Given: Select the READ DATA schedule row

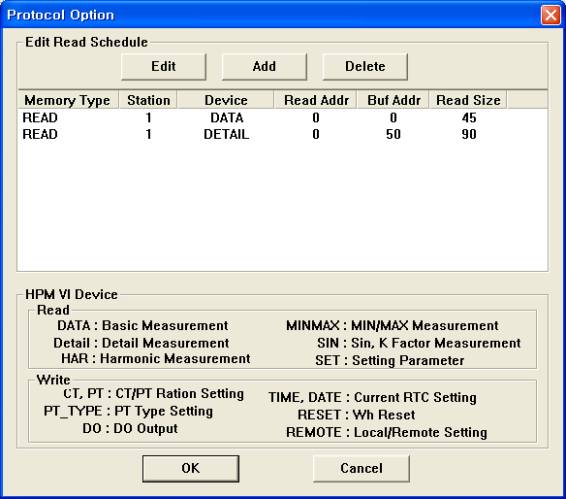Looking at the screenshot, I should 282,118.
